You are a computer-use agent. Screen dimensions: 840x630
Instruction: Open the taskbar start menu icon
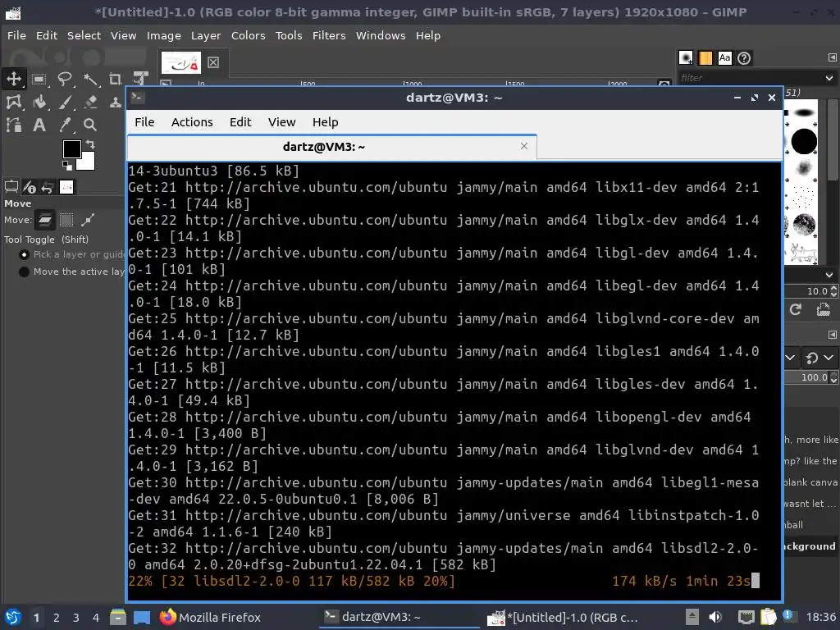(x=13, y=617)
